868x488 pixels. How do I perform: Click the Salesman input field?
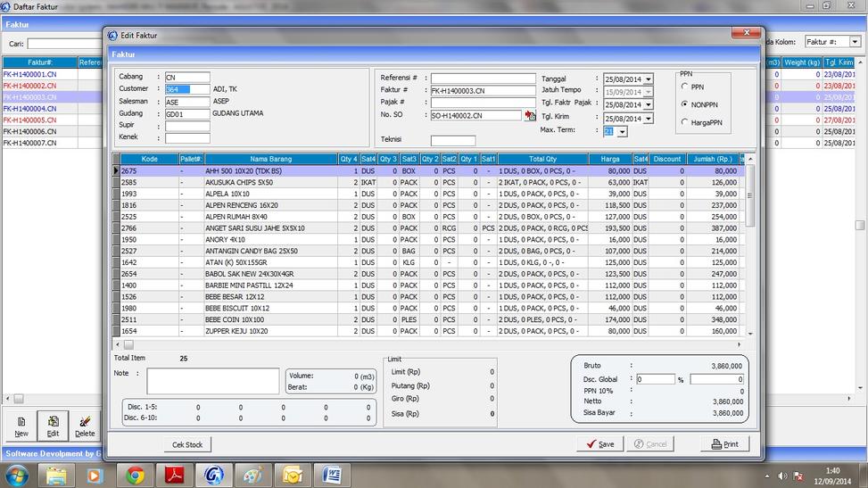click(187, 102)
